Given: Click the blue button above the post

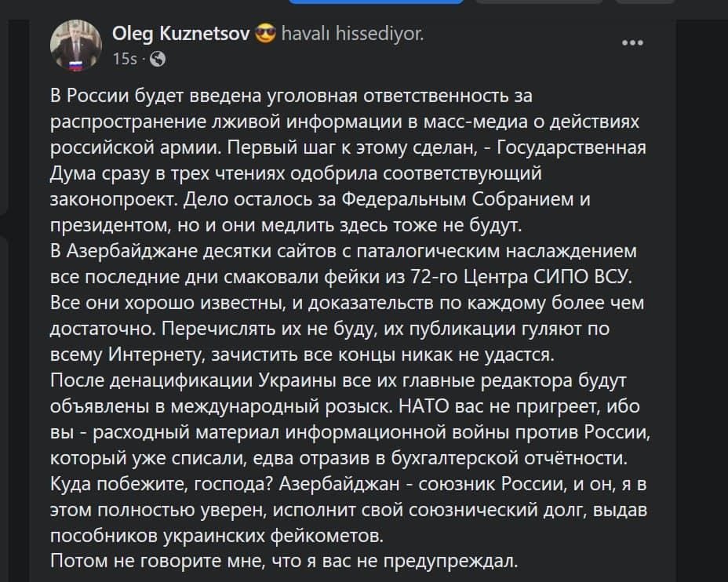Looking at the screenshot, I should [376, 2].
